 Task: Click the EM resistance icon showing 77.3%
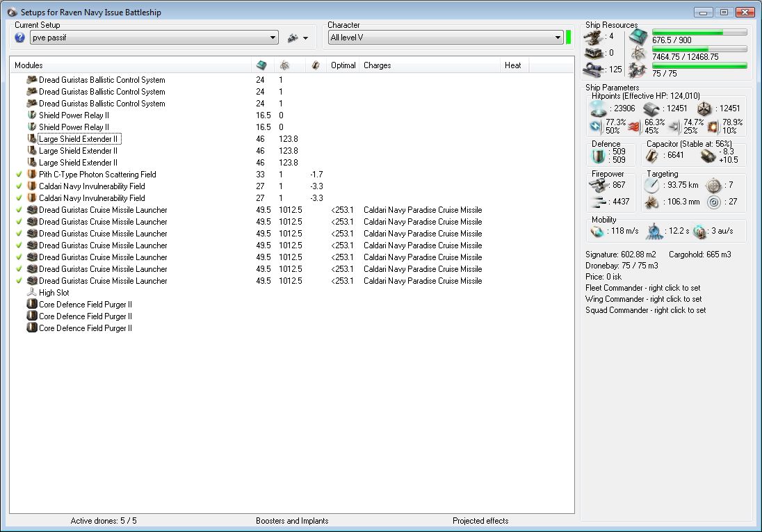point(596,127)
